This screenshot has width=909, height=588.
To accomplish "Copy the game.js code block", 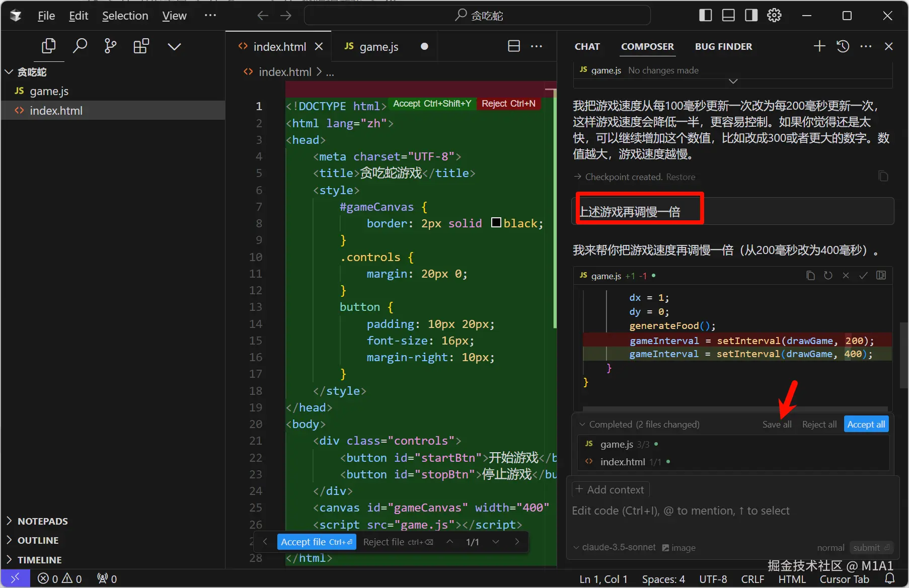I will coord(810,276).
